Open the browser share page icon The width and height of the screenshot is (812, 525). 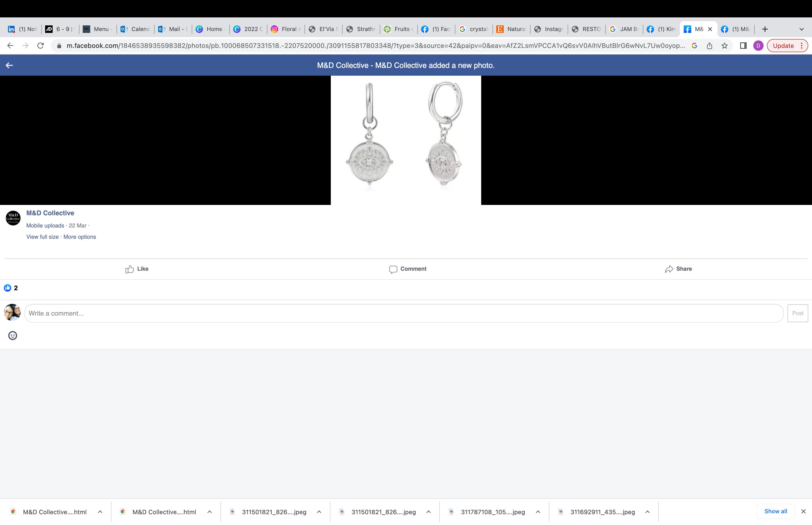click(709, 46)
